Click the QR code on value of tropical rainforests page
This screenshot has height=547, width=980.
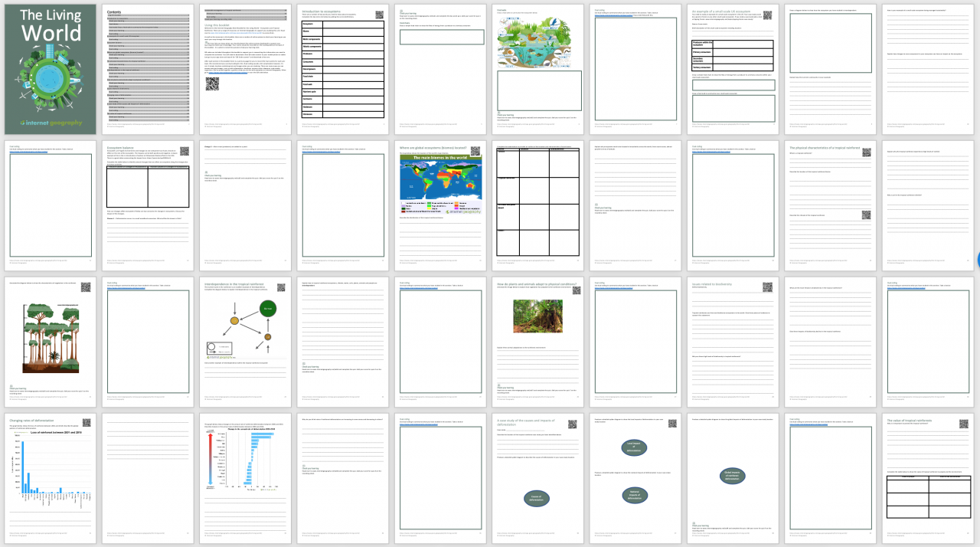964,424
